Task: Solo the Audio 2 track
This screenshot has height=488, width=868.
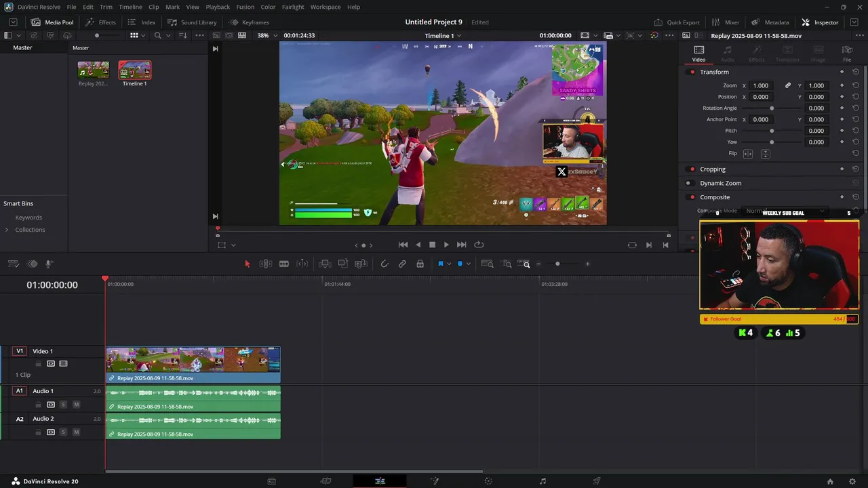Action: click(x=63, y=432)
